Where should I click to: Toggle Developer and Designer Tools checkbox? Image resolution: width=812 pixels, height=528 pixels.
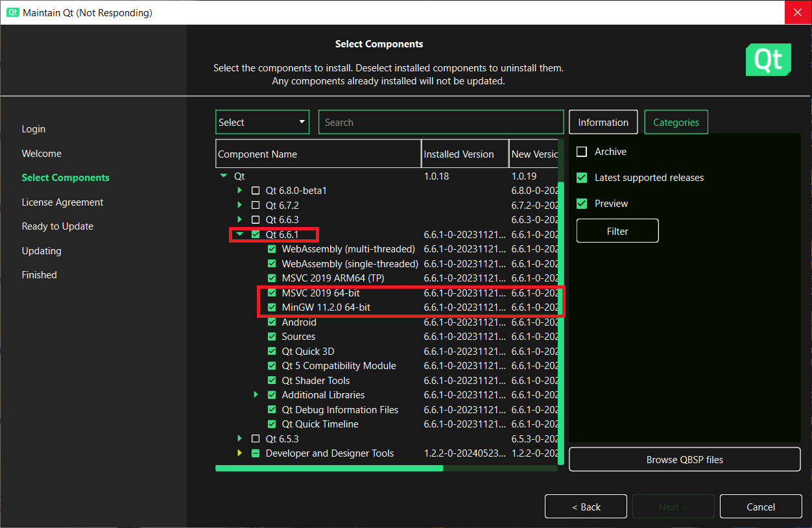256,453
